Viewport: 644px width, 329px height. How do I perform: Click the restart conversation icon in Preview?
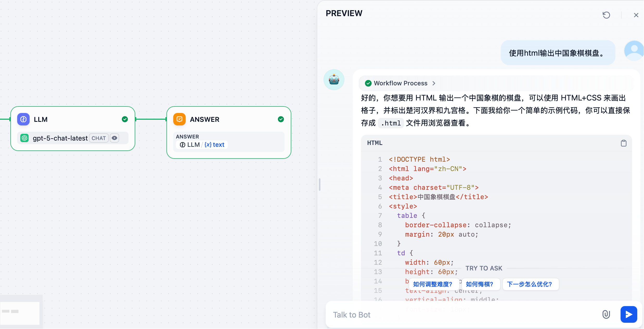click(606, 15)
